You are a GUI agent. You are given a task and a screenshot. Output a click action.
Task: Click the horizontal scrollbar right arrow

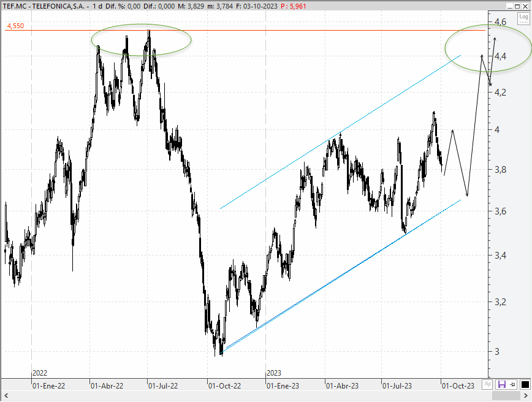point(526,395)
